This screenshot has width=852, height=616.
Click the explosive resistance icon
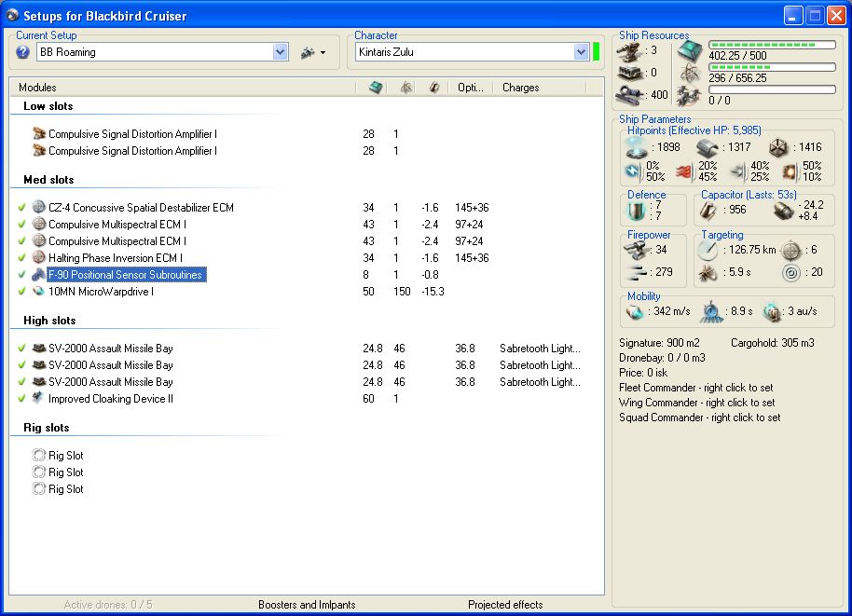pos(789,171)
